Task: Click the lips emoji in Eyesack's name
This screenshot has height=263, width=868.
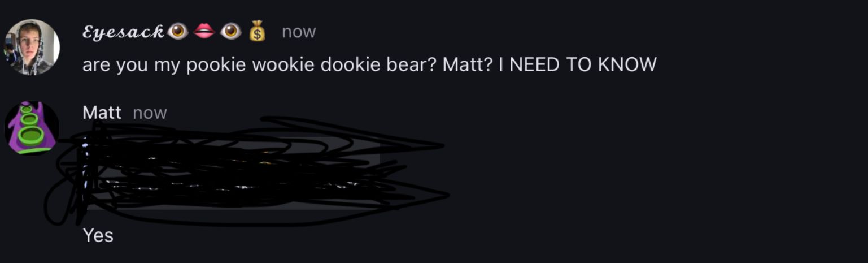Action: point(204,32)
